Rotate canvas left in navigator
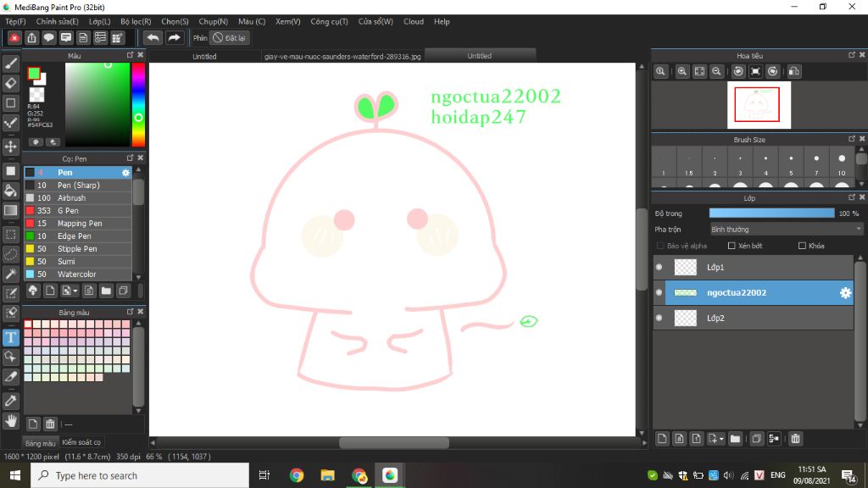This screenshot has width=868, height=488. 738,71
